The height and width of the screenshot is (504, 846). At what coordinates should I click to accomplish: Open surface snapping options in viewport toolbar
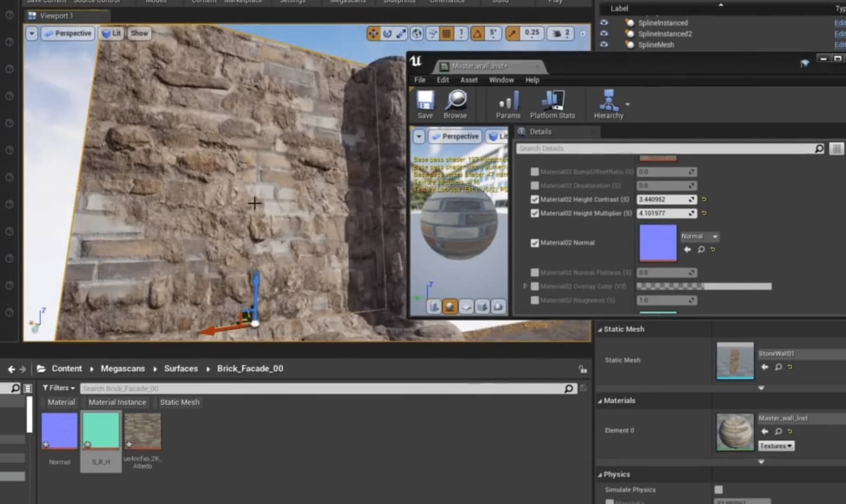click(432, 33)
